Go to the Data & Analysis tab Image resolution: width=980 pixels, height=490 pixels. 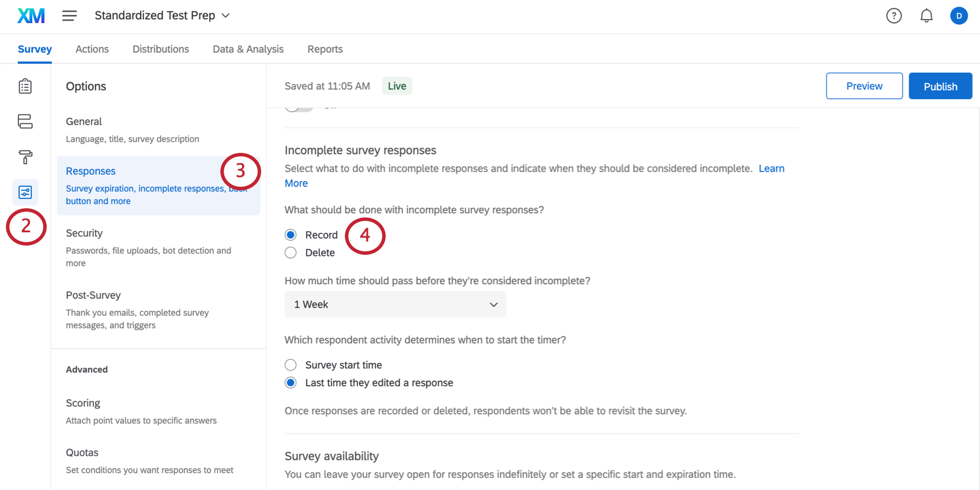248,49
